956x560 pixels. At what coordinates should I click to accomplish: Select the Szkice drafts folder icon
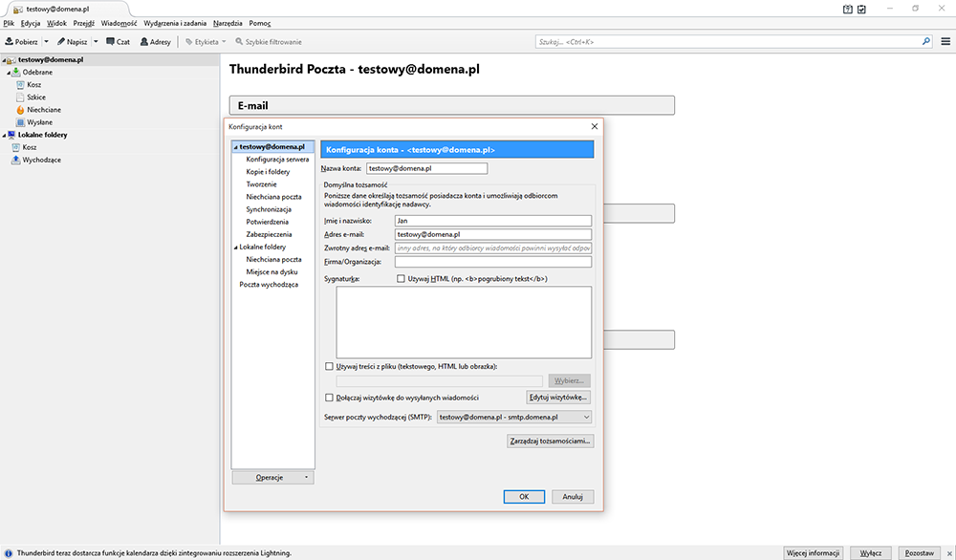click(x=20, y=97)
